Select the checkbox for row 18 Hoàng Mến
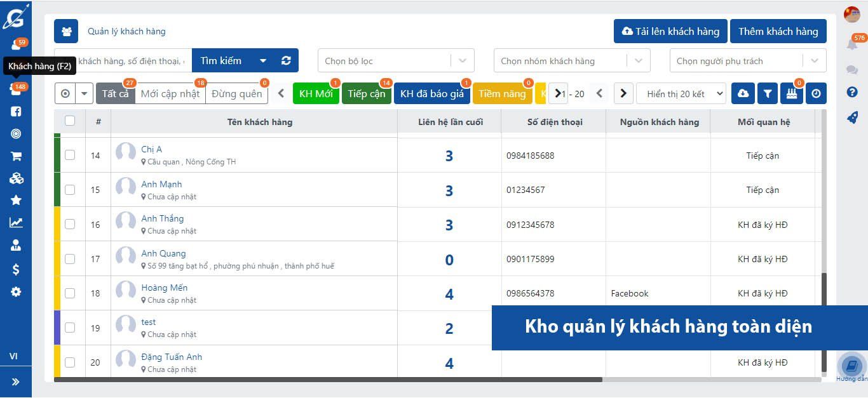 click(x=70, y=293)
